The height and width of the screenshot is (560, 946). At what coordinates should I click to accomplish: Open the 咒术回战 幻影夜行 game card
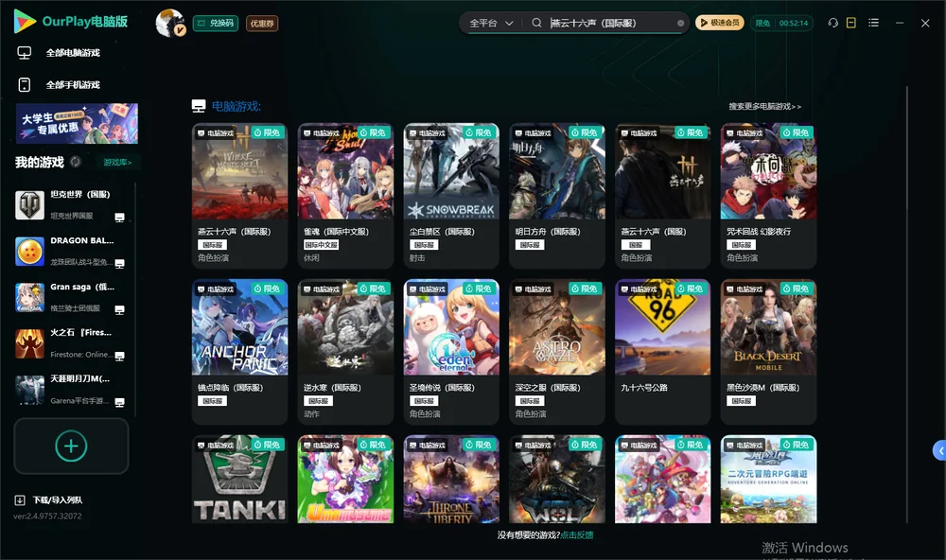click(768, 196)
